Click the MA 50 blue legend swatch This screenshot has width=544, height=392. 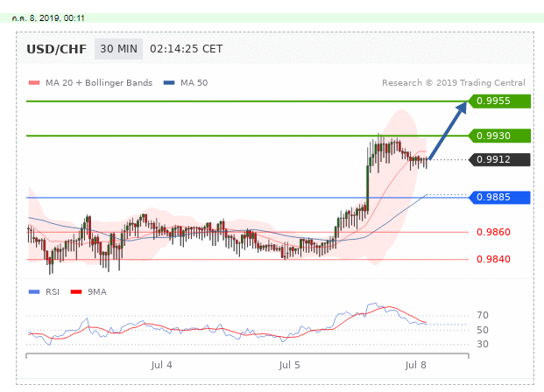click(x=169, y=83)
